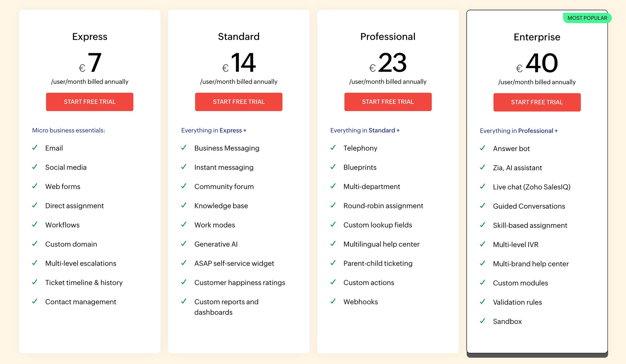Click the Enterprise plan price of 40 euros
Image resolution: width=626 pixels, height=364 pixels.
(540, 63)
